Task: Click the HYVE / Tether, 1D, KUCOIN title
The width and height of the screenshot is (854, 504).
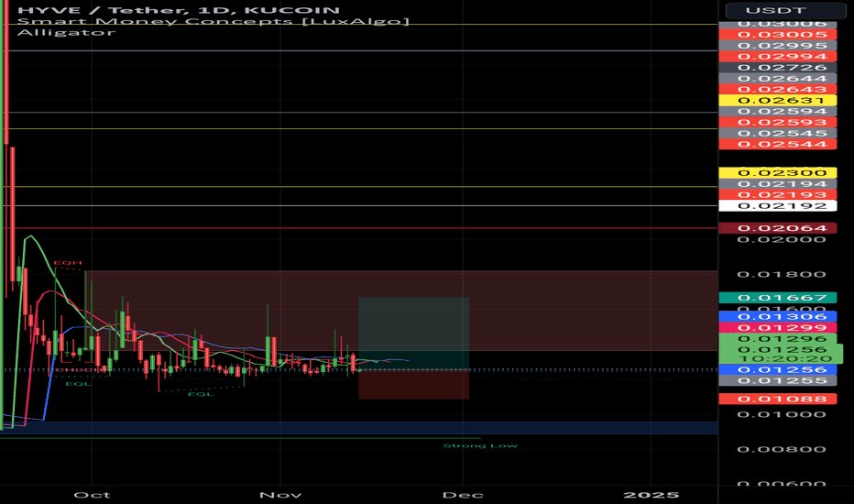Action: click(178, 10)
